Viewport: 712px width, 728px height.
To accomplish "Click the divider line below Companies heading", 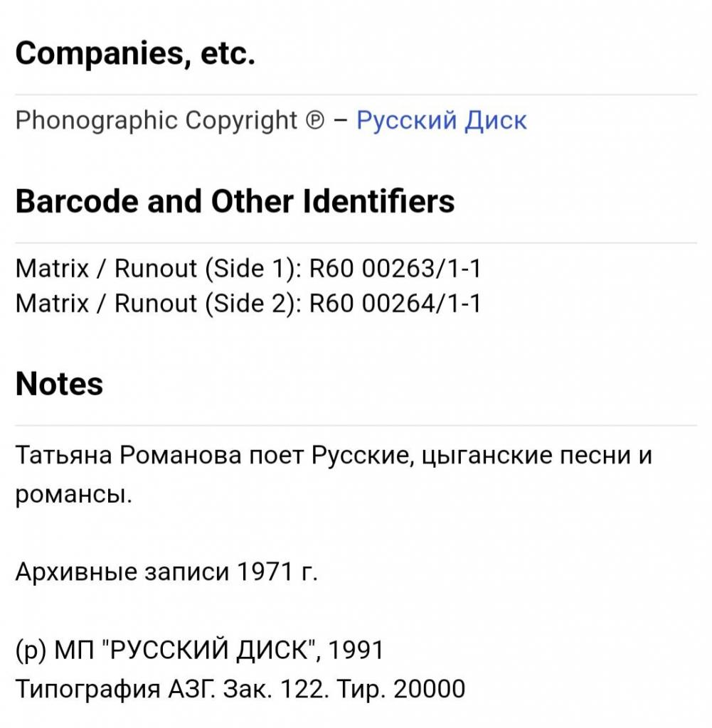I will click(356, 95).
